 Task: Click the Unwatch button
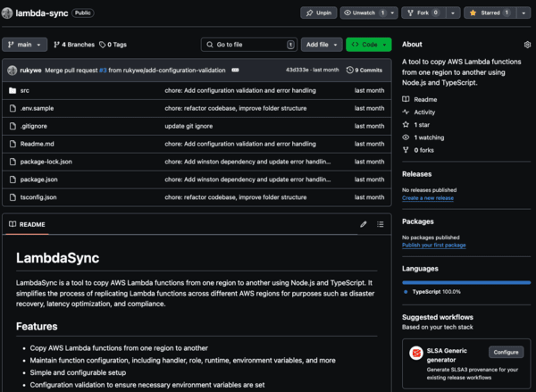(x=364, y=13)
